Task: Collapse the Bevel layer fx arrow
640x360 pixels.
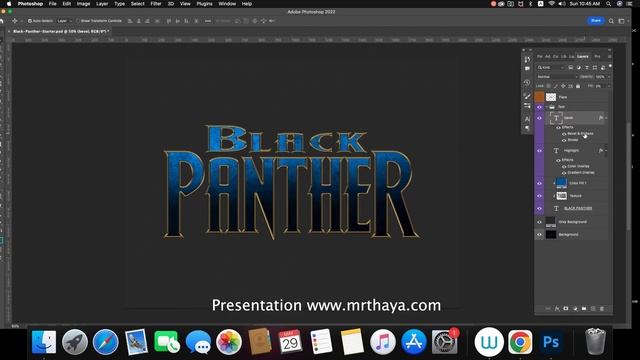Action: (606, 118)
